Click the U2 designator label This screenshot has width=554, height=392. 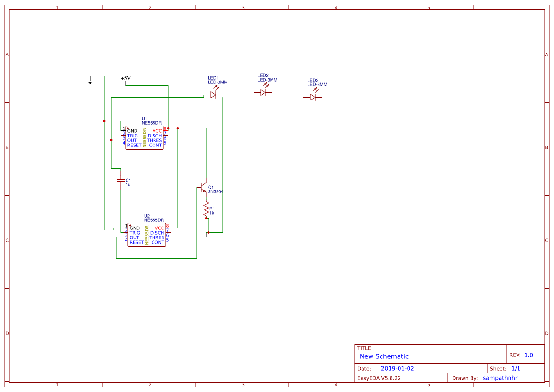(147, 216)
